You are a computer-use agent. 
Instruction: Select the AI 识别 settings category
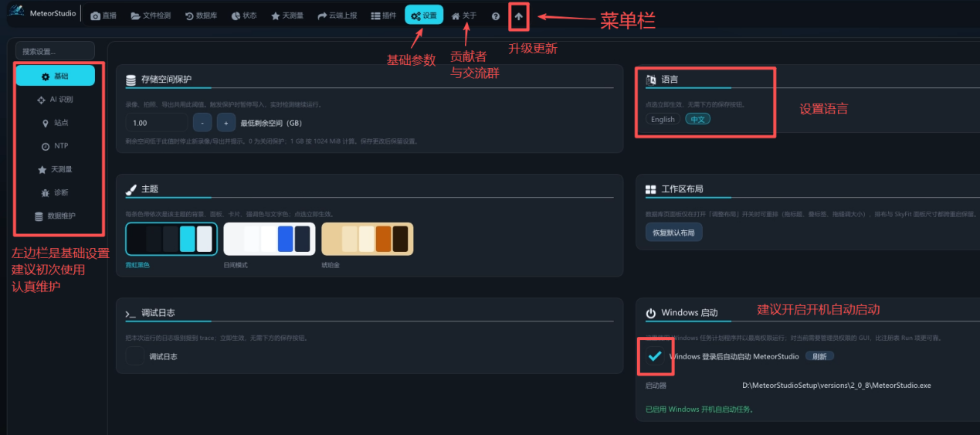tap(56, 99)
